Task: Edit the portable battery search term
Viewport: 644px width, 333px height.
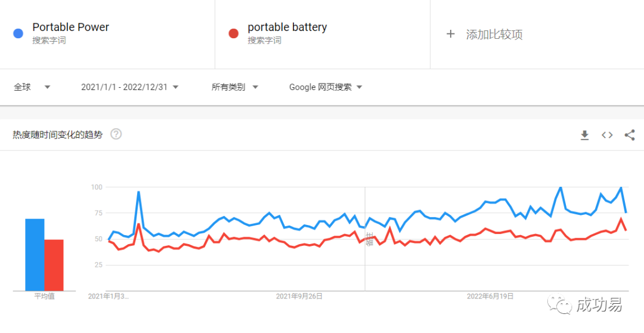Action: [287, 27]
